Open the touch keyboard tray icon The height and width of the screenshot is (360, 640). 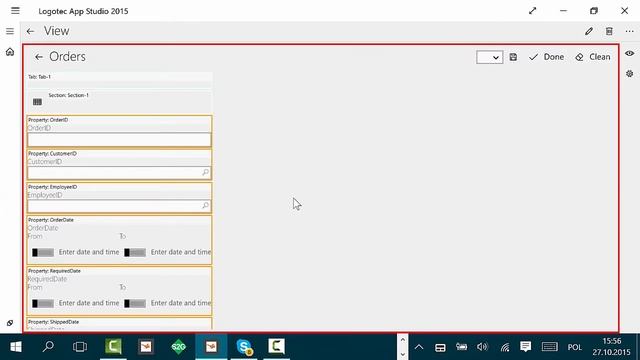pos(550,347)
